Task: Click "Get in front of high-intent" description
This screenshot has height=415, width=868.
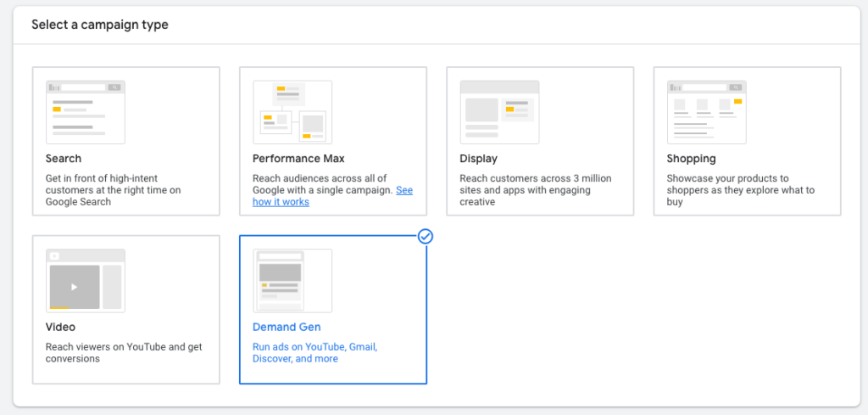Action: point(113,190)
